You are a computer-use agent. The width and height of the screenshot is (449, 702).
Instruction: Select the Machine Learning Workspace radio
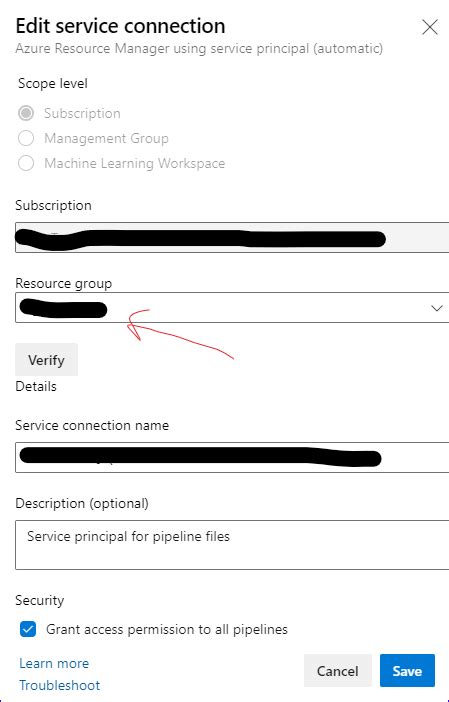tap(26, 163)
